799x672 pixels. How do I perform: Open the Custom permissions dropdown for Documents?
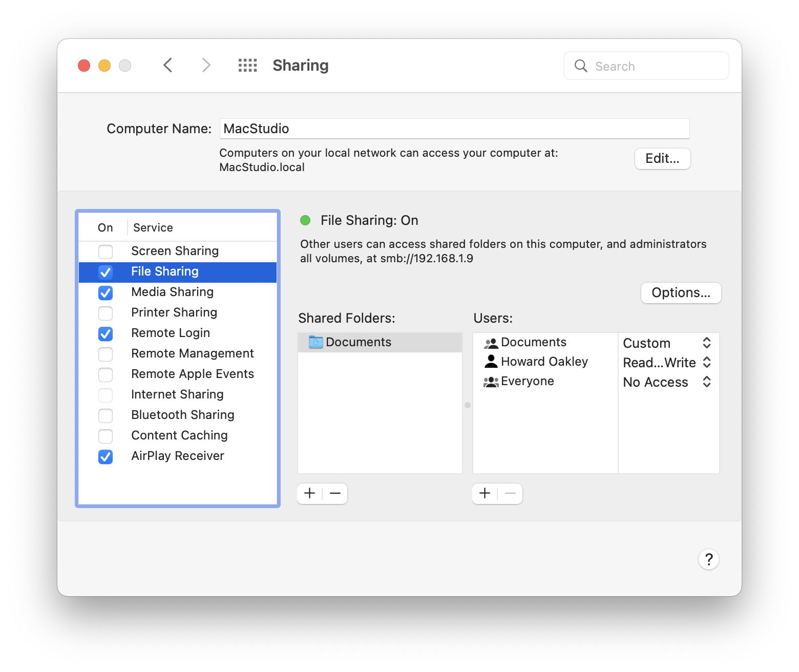tap(707, 343)
